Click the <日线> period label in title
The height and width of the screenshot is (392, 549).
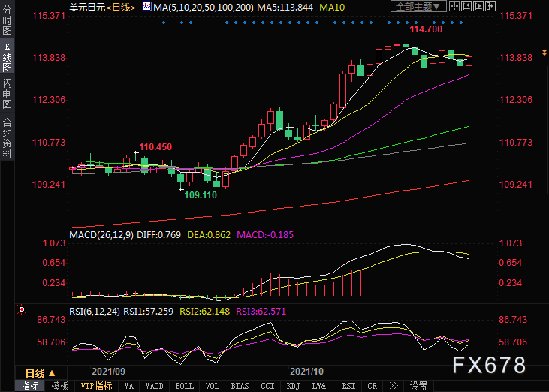[121, 7]
